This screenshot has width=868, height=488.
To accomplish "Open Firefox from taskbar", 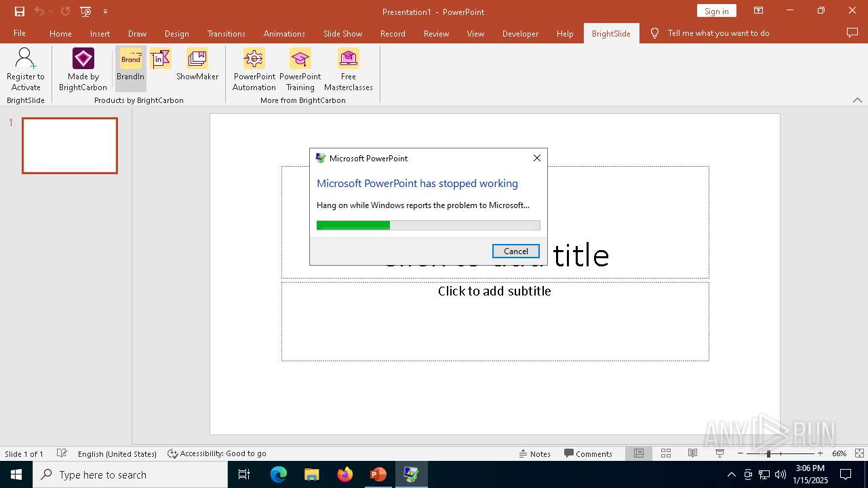I will tap(345, 474).
